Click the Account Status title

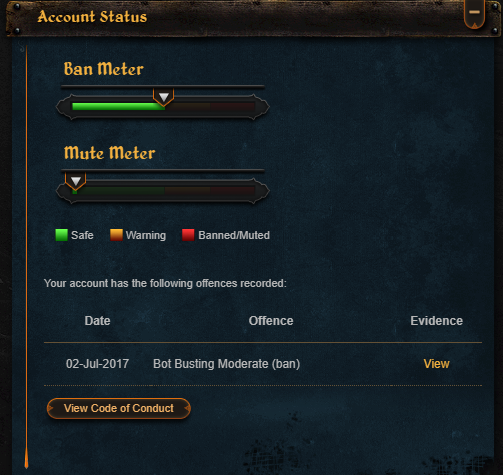[92, 17]
